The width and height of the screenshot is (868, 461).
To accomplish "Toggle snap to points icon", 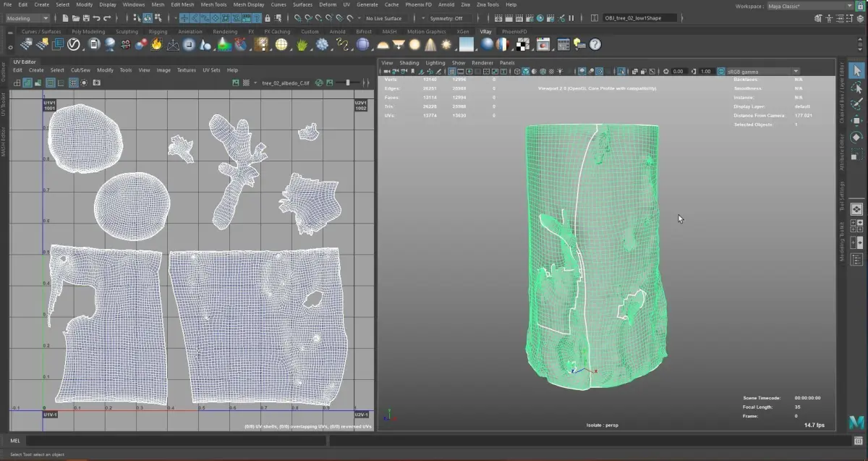I will coord(318,18).
